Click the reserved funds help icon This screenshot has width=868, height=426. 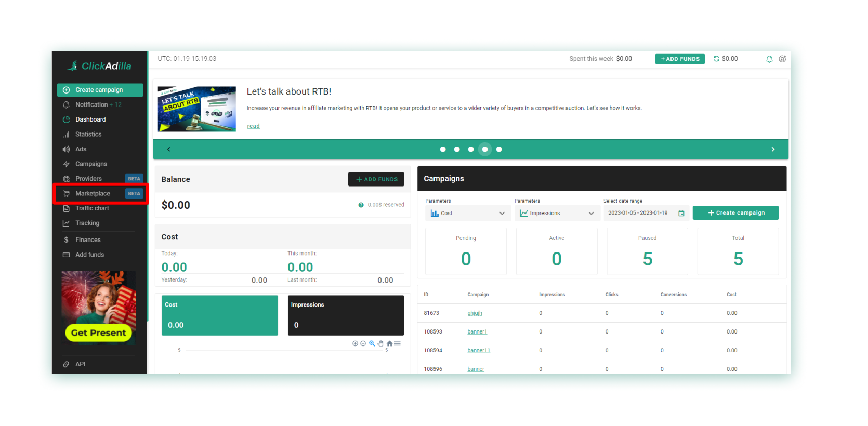pos(361,205)
